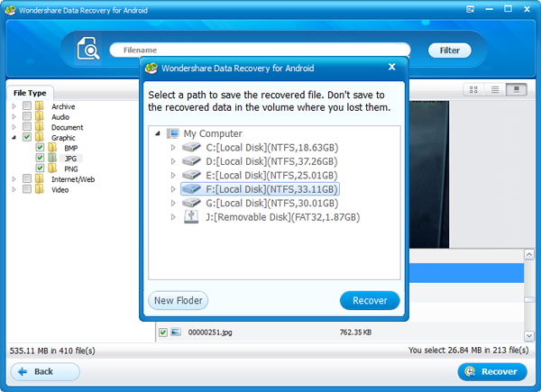Click the Wondershare logo in dialog title
Image resolution: width=541 pixels, height=392 pixels.
pyautogui.click(x=151, y=68)
